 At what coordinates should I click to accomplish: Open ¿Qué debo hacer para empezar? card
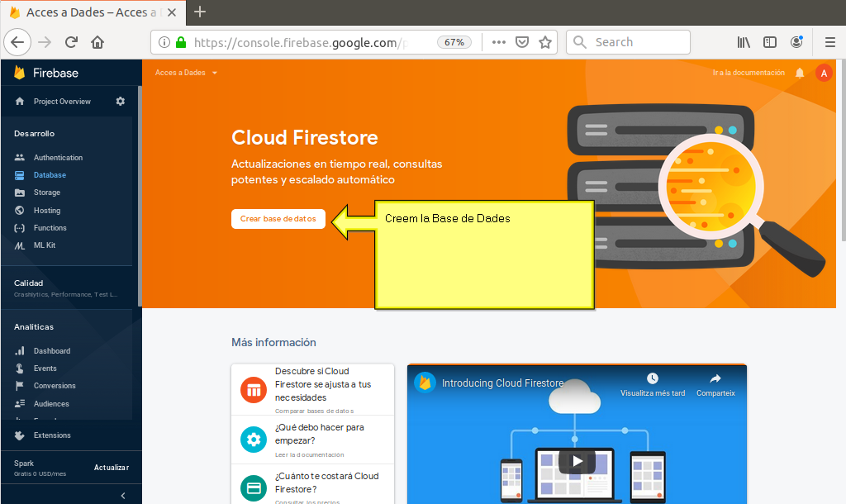312,440
